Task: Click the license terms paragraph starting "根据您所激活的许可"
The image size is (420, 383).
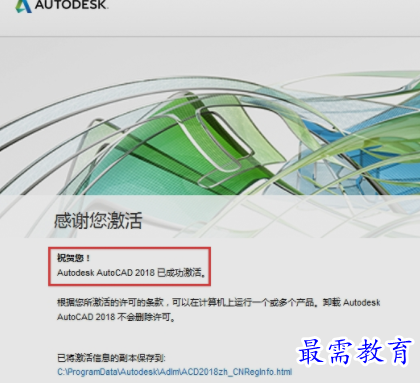Action: [x=219, y=309]
